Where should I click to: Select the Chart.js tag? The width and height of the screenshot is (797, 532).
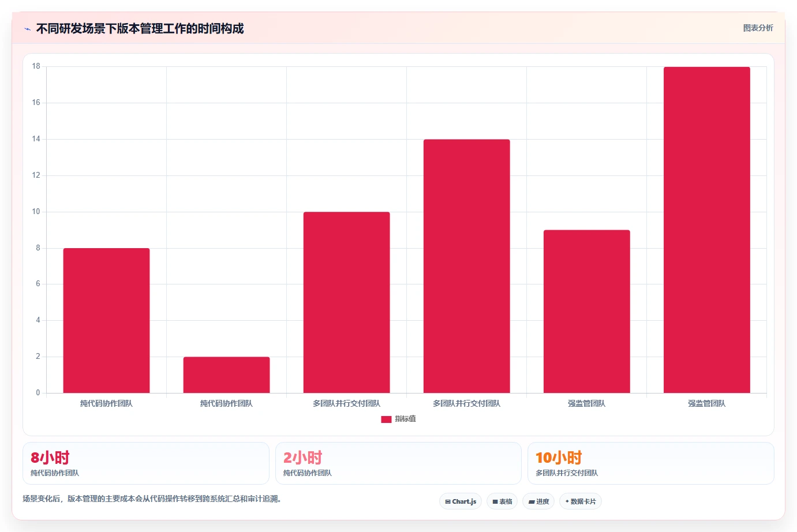(461, 501)
